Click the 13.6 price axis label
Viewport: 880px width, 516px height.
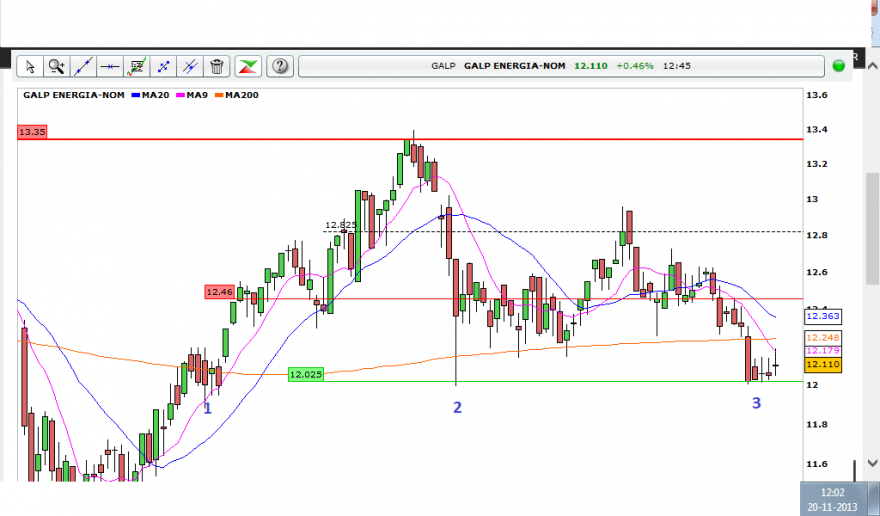(x=817, y=95)
